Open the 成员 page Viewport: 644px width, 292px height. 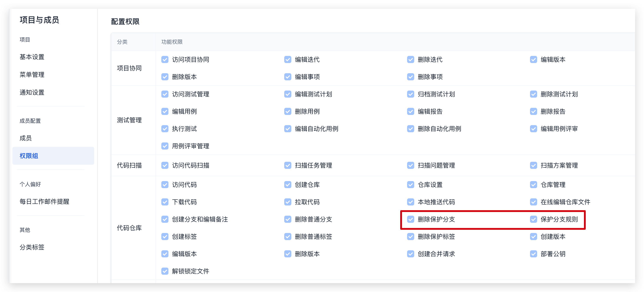(x=26, y=138)
